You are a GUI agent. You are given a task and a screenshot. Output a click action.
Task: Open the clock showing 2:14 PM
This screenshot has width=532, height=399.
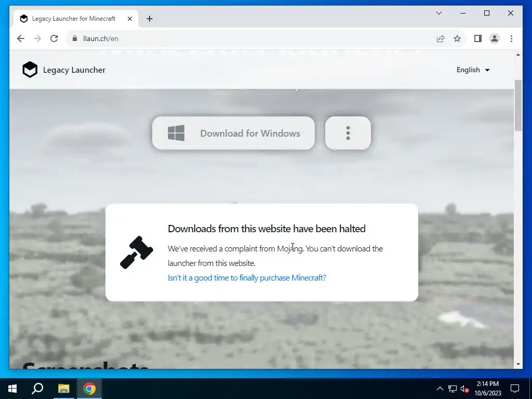coord(487,389)
